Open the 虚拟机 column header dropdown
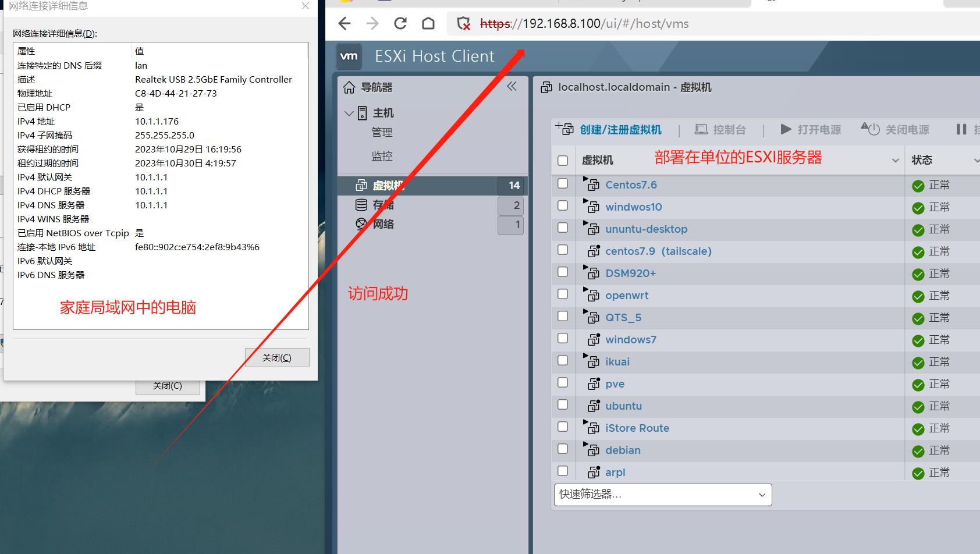 point(894,159)
